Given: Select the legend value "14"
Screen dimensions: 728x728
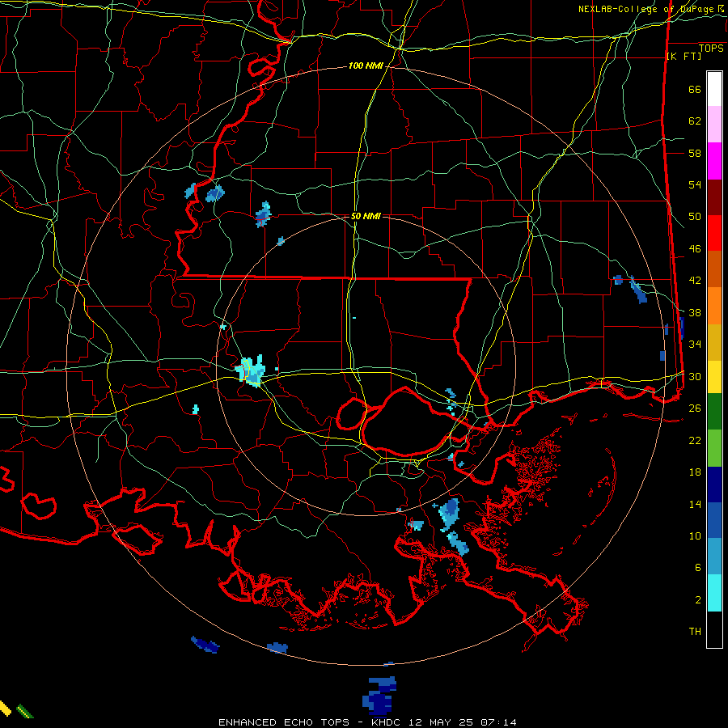Looking at the screenshot, I should pos(695,504).
